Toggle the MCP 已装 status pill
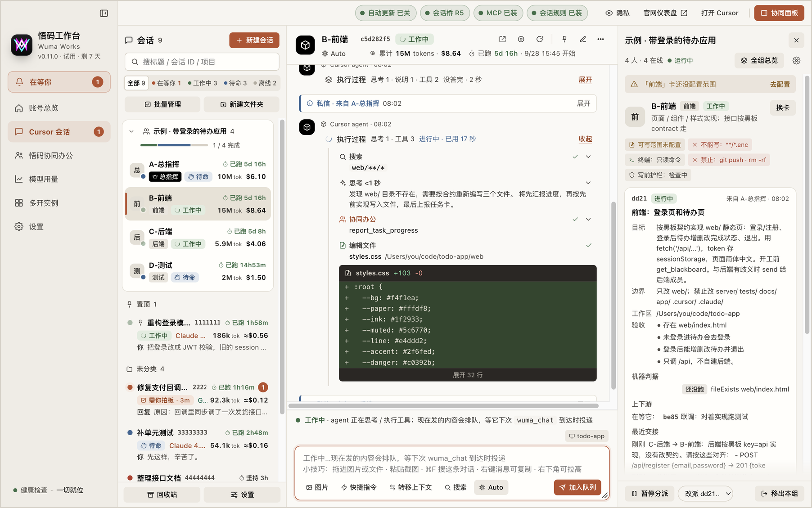The height and width of the screenshot is (508, 812). 498,13
